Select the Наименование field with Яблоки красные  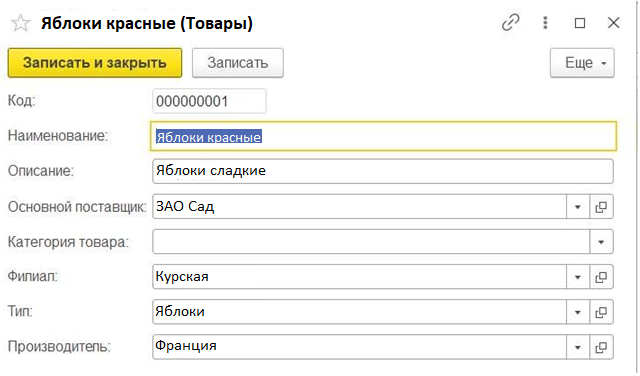click(x=383, y=136)
